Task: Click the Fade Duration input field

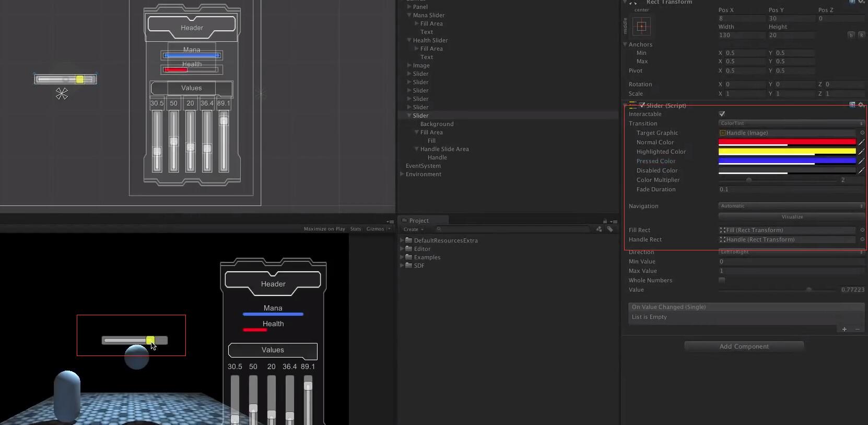Action: [x=791, y=189]
